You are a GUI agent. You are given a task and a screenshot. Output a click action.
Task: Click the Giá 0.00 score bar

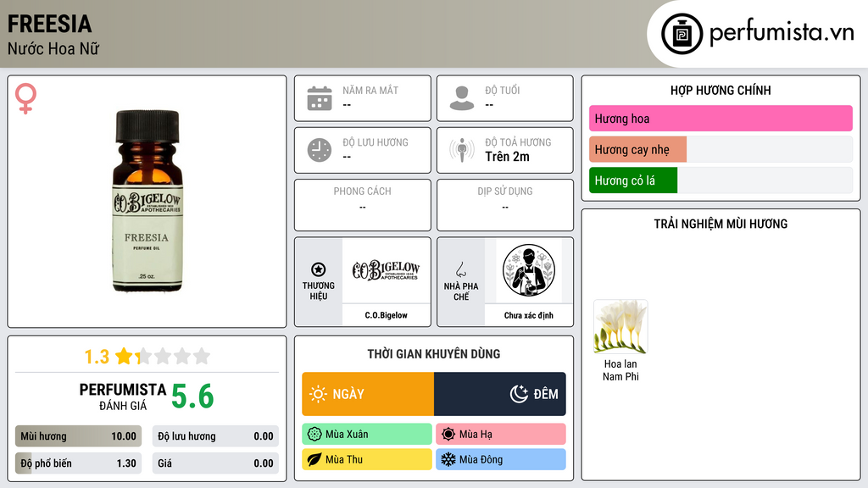pyautogui.click(x=215, y=463)
